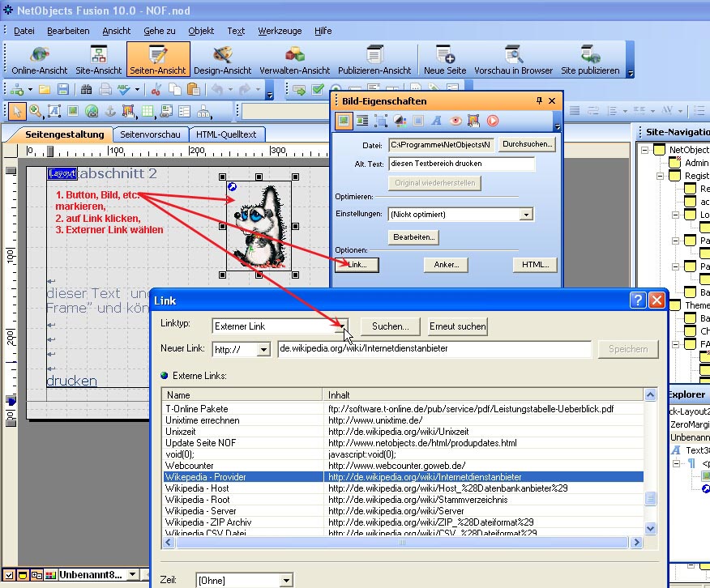Click the scissors cut icon

click(x=157, y=89)
